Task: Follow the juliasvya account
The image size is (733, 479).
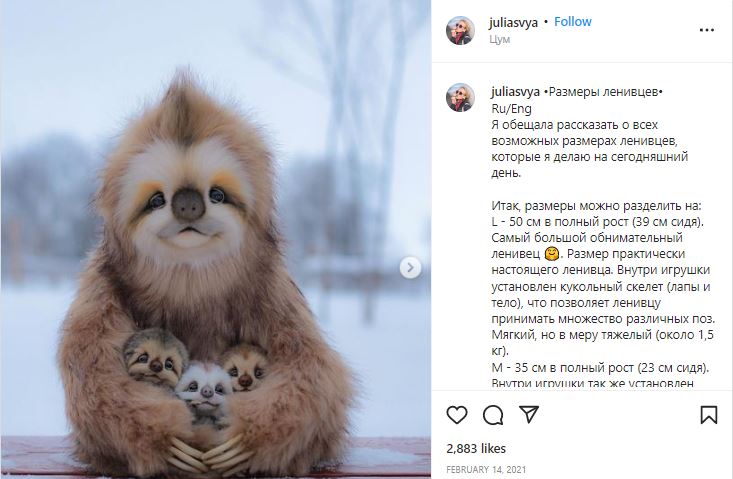Action: (573, 22)
